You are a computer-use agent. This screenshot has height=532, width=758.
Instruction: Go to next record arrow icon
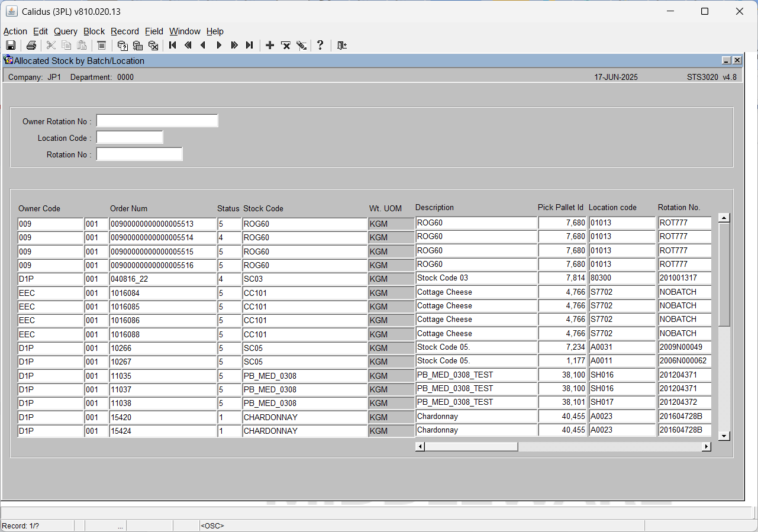[219, 46]
